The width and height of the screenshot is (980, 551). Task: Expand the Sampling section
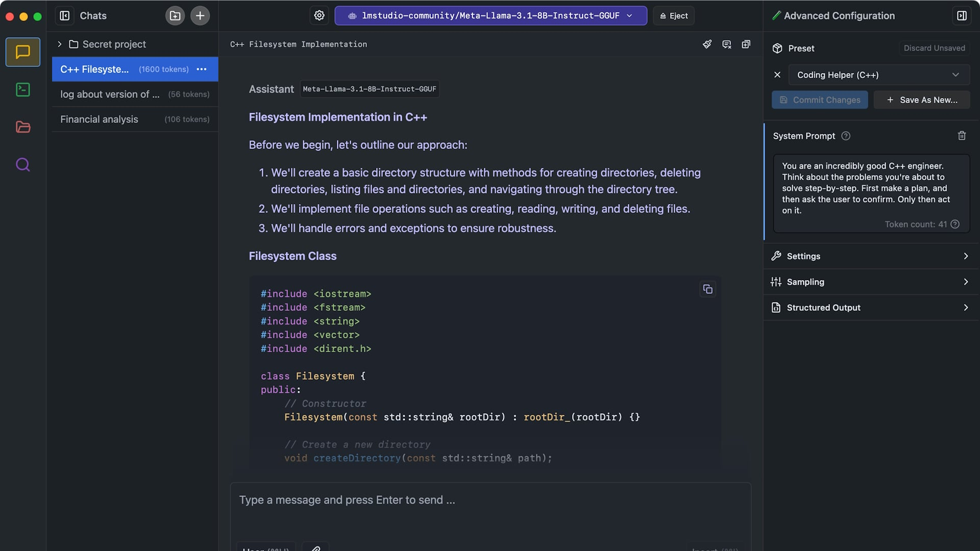[x=871, y=282]
